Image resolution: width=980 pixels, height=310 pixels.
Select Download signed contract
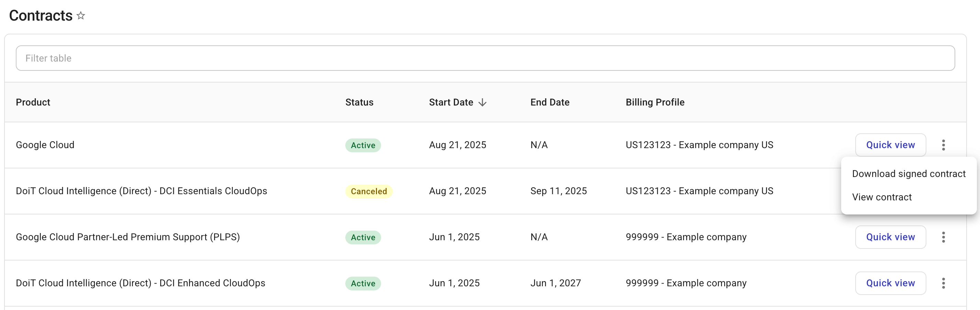pyautogui.click(x=909, y=174)
